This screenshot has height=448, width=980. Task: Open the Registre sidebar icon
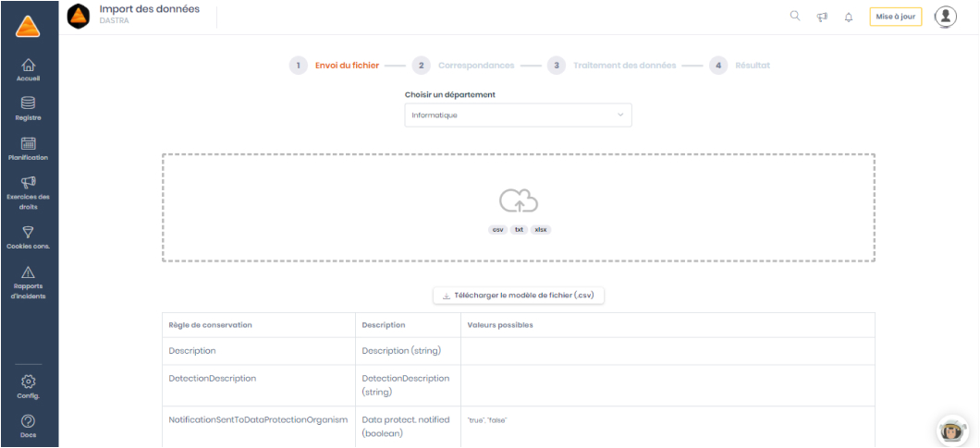(x=29, y=103)
